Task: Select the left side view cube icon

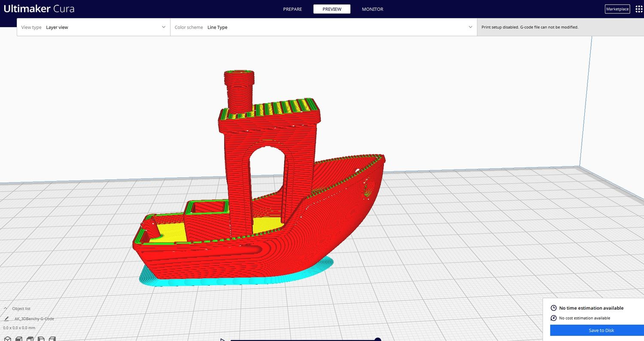Action: tap(41, 339)
